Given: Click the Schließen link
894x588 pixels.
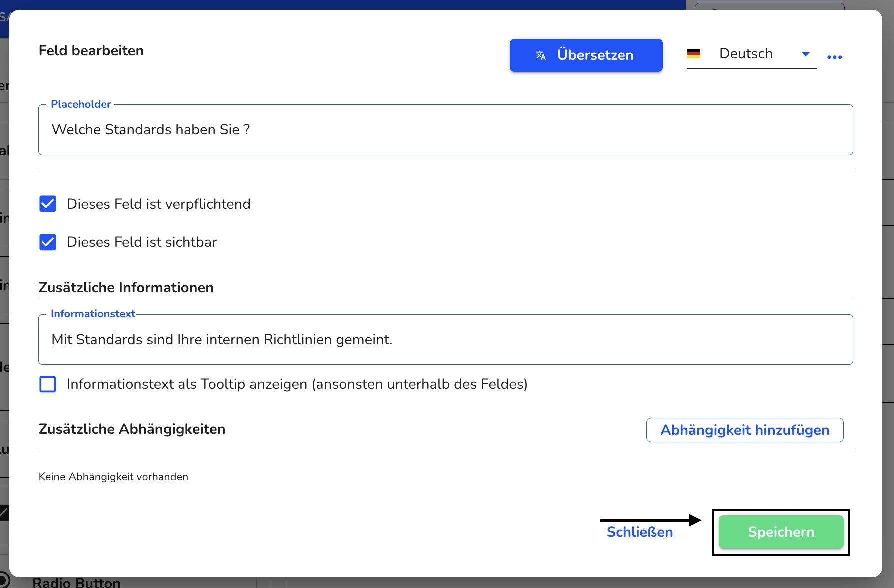Looking at the screenshot, I should click(640, 532).
